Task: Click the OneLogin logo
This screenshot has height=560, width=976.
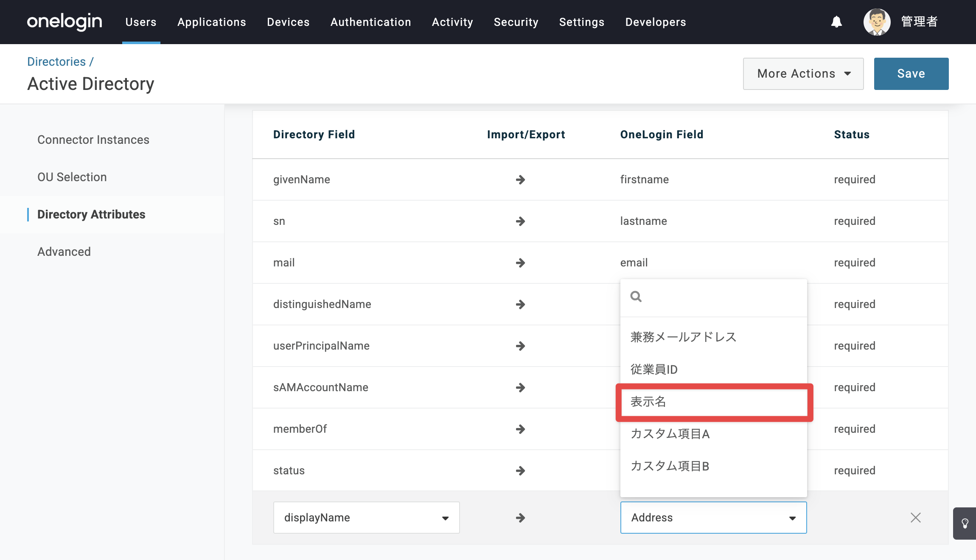Action: tap(65, 22)
